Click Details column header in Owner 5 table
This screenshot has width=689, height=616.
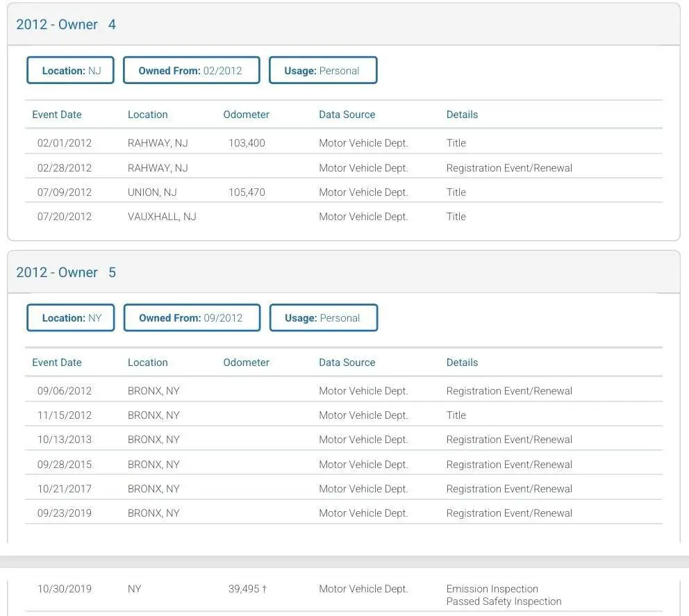[x=462, y=363]
